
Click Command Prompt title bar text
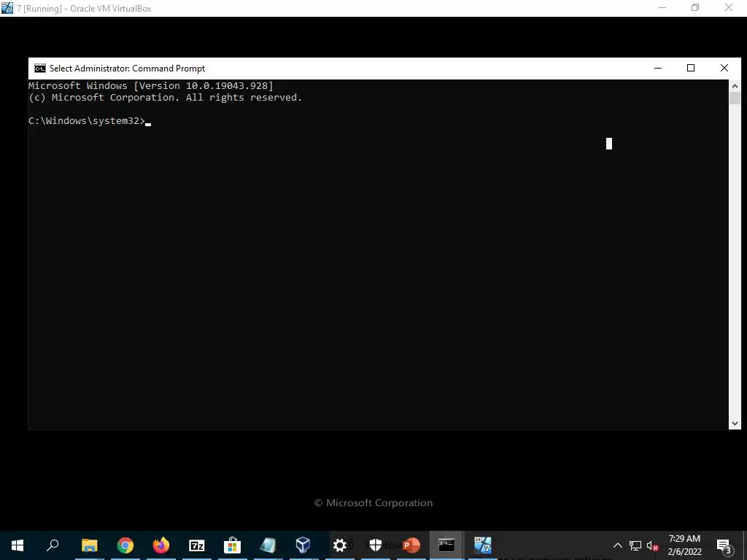click(x=127, y=69)
